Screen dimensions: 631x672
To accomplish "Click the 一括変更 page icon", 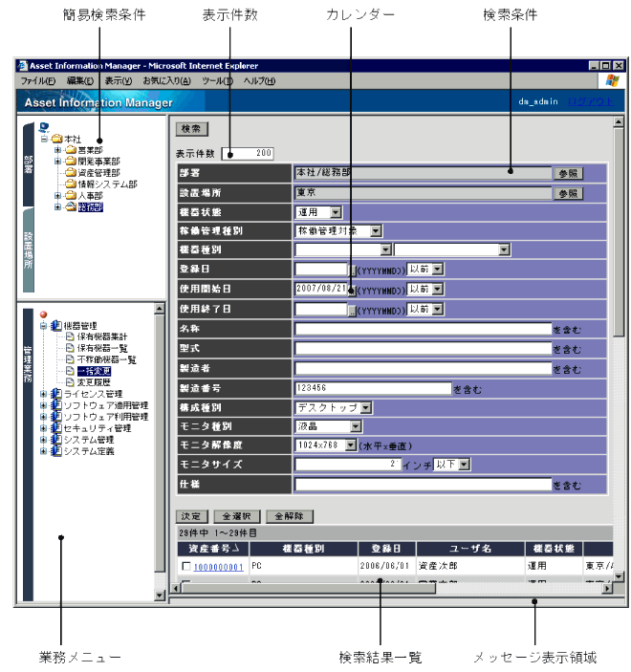I will (70, 371).
